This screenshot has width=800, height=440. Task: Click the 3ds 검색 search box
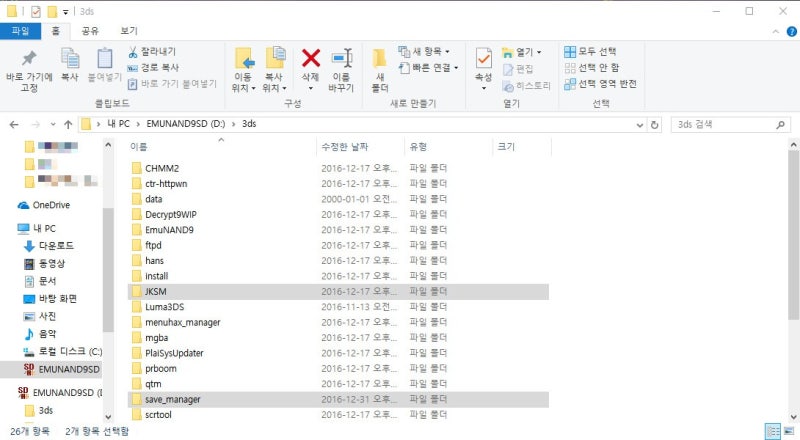click(731, 125)
